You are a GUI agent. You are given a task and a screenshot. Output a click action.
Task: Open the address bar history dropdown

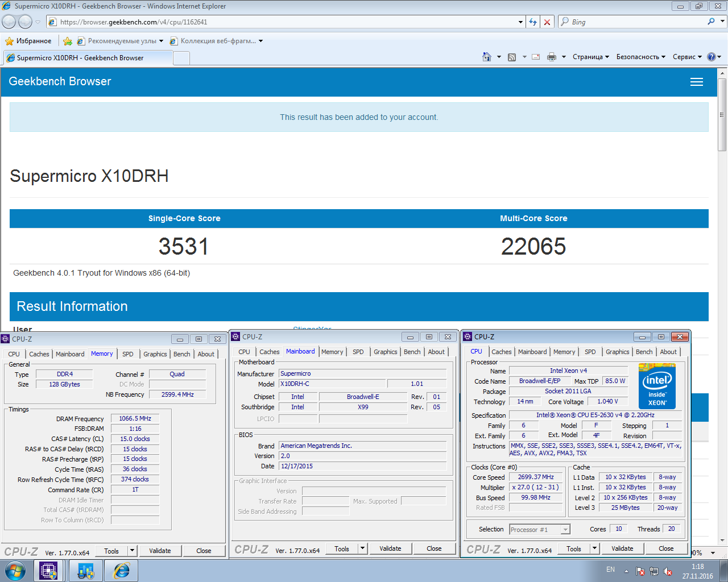(x=521, y=22)
